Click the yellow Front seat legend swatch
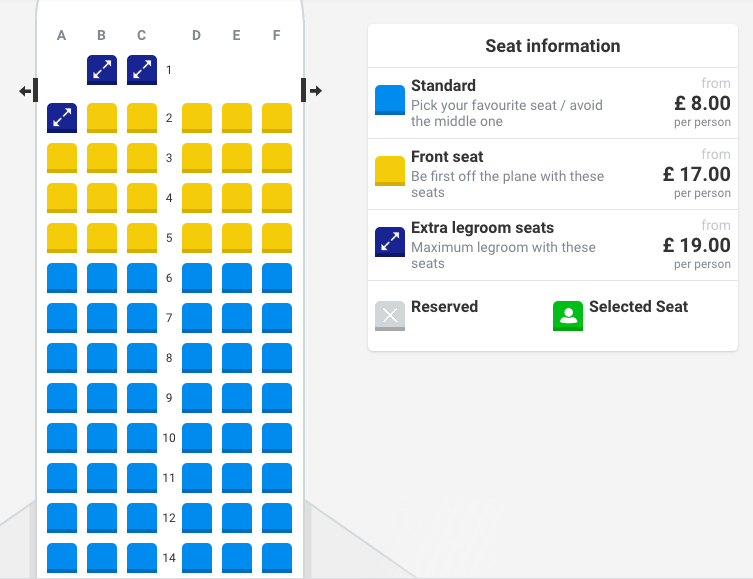This screenshot has height=579, width=753. coord(390,172)
